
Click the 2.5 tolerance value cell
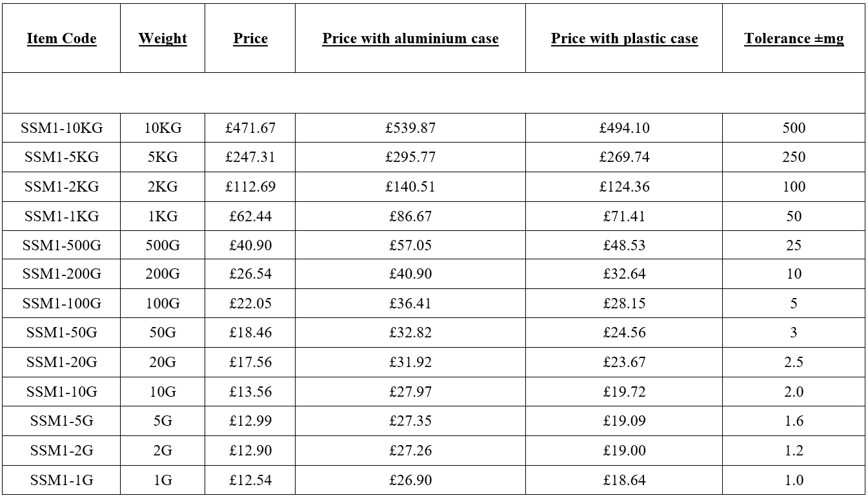click(x=794, y=363)
